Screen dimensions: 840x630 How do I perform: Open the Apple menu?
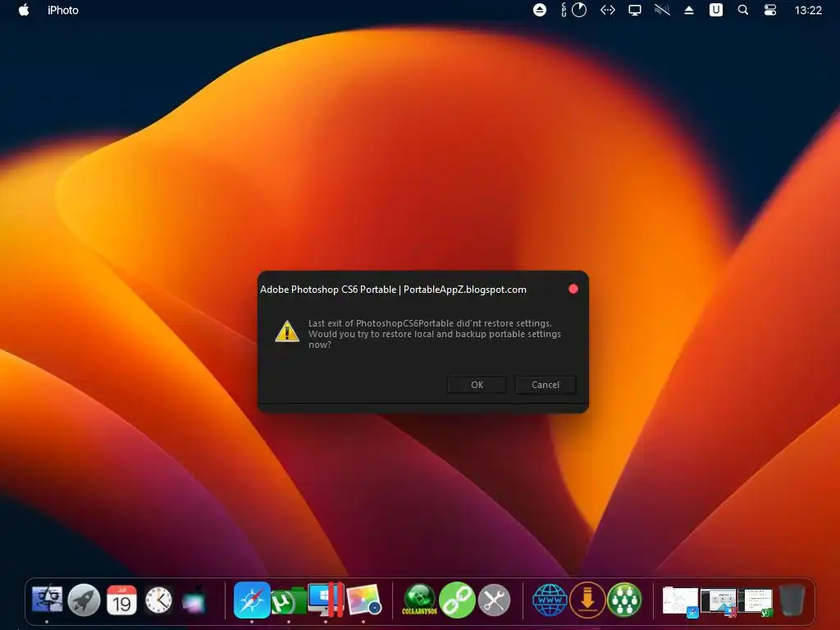tap(24, 10)
